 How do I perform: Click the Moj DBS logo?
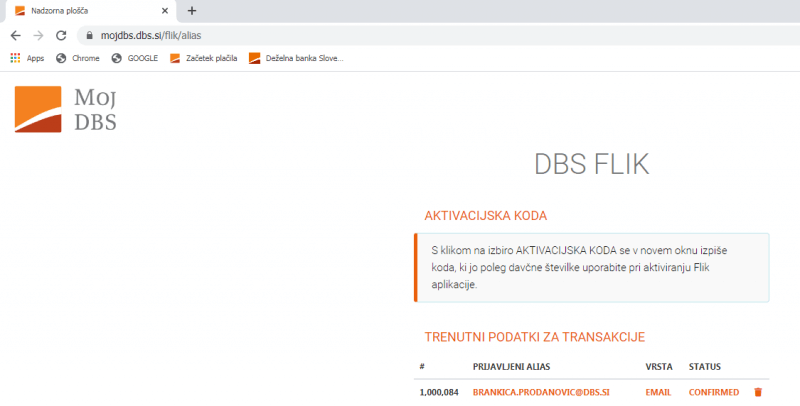click(x=66, y=109)
